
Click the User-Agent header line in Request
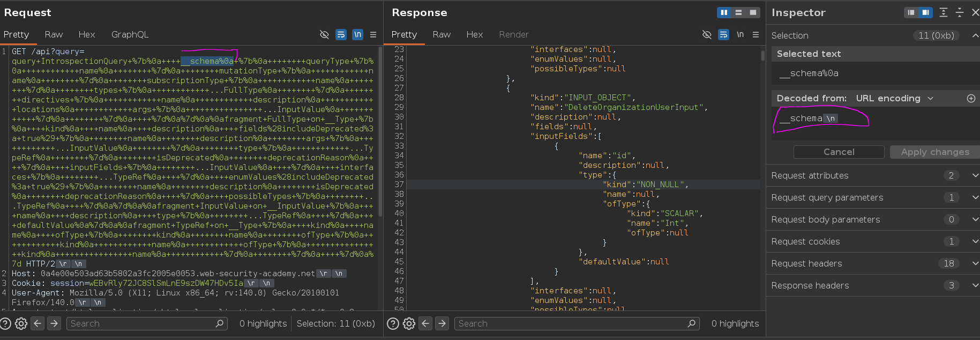[175, 298]
